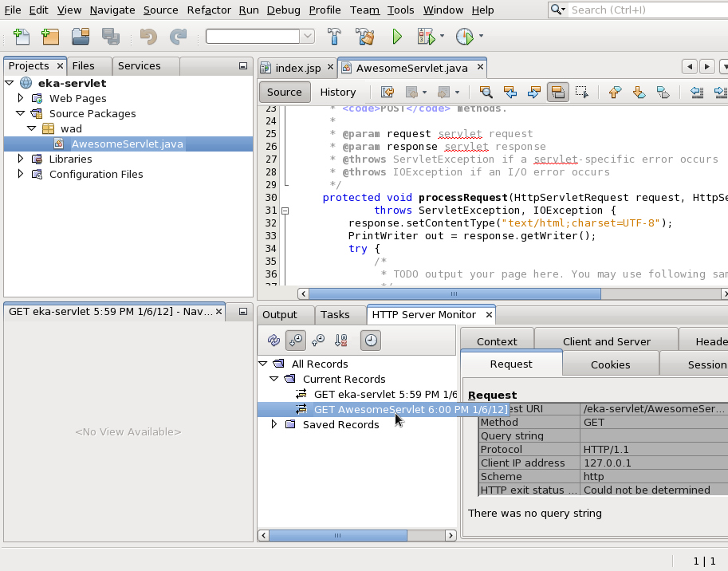Expand the Web Pages node
Viewport: 728px width, 571px height.
click(21, 98)
